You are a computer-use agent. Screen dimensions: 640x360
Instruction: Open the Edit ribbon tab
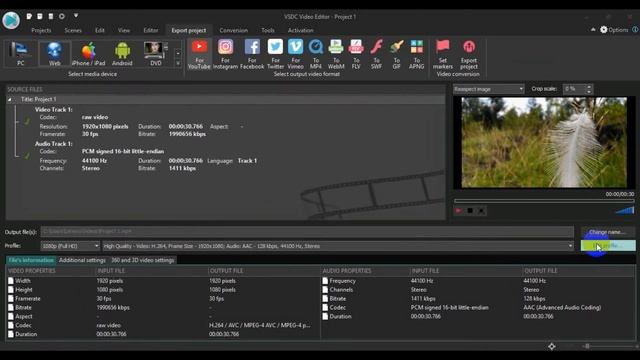[x=100, y=31]
